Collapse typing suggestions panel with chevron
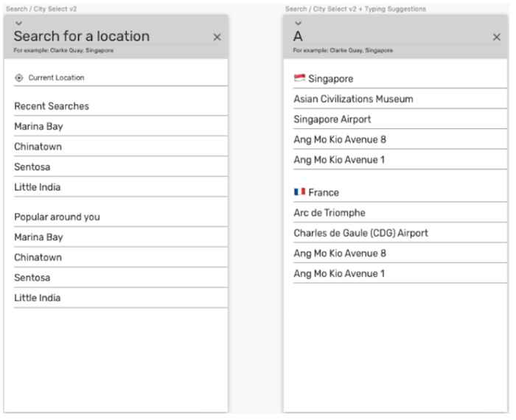This screenshot has width=516, height=420. point(298,24)
